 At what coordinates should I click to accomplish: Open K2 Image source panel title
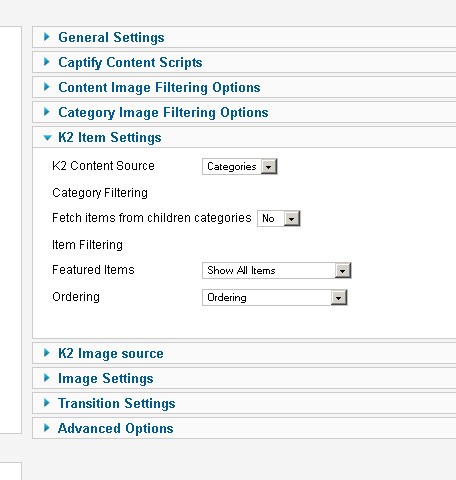click(x=111, y=353)
